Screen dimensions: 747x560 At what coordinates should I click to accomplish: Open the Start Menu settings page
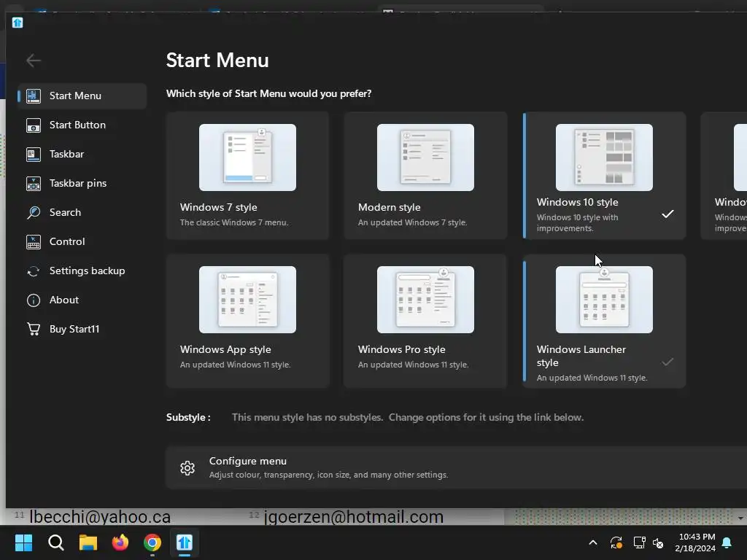click(82, 96)
